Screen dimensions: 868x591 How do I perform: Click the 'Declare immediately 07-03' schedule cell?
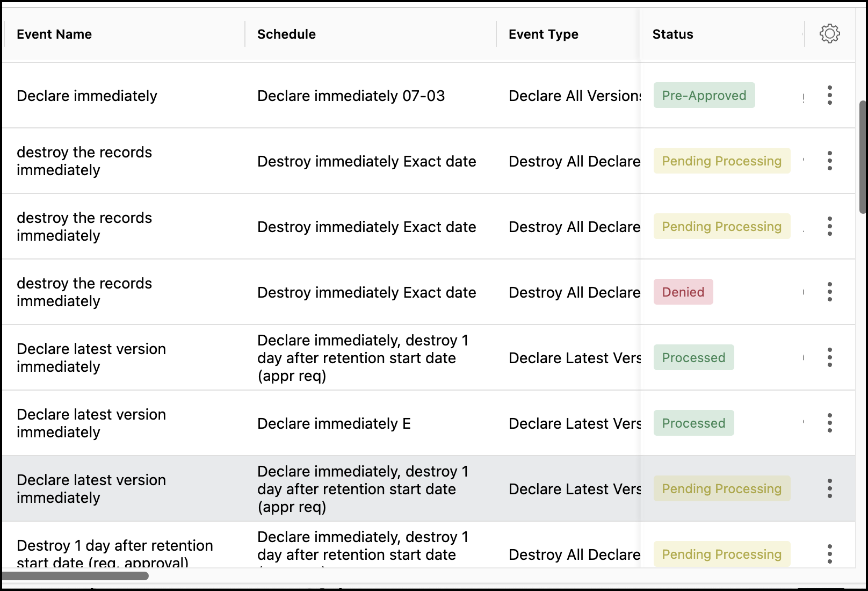[351, 96]
